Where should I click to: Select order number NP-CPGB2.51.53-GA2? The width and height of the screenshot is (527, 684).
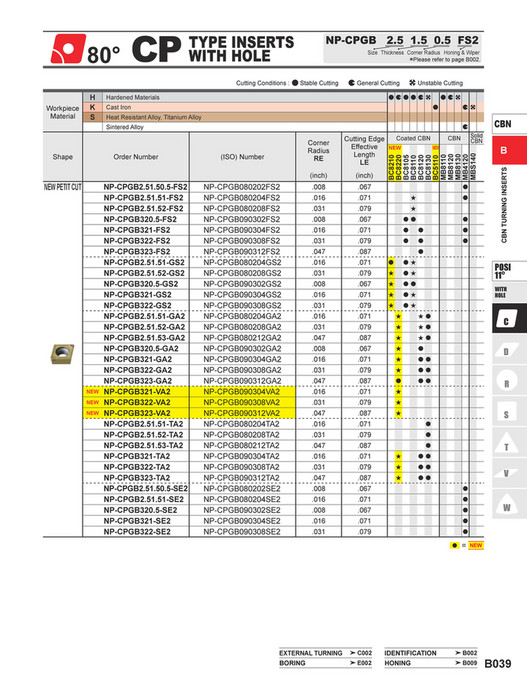144,338
